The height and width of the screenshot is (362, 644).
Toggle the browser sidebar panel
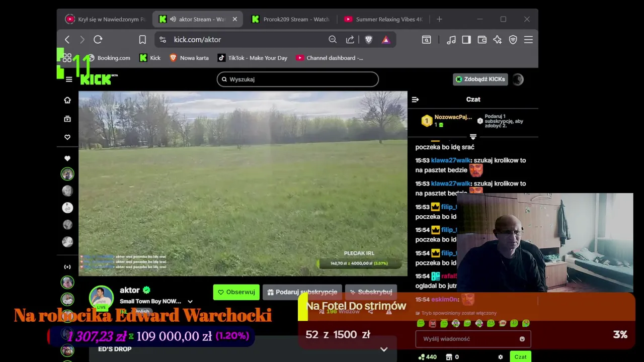pos(466,40)
